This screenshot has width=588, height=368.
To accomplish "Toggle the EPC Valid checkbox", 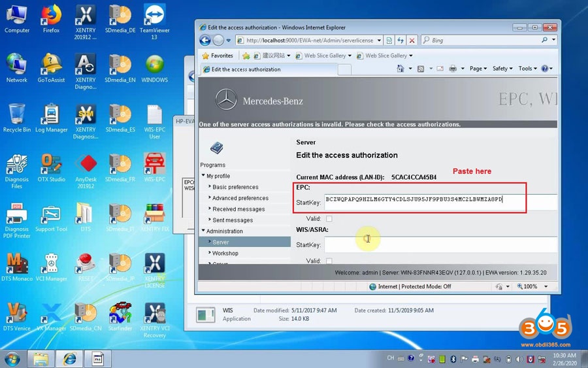I will click(329, 218).
